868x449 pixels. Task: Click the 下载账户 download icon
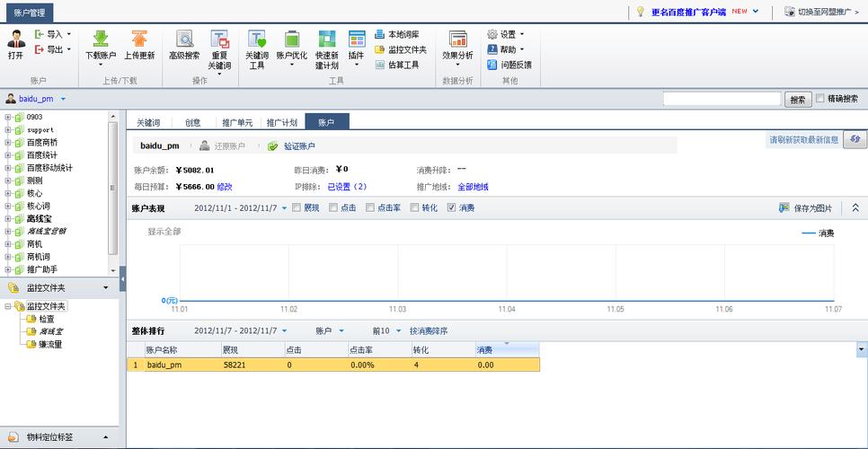tap(101, 39)
